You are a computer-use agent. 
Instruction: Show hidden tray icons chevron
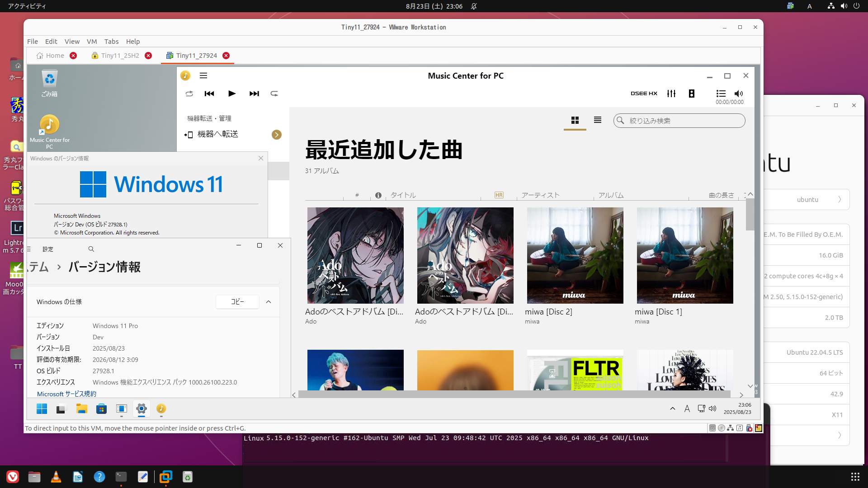673,408
